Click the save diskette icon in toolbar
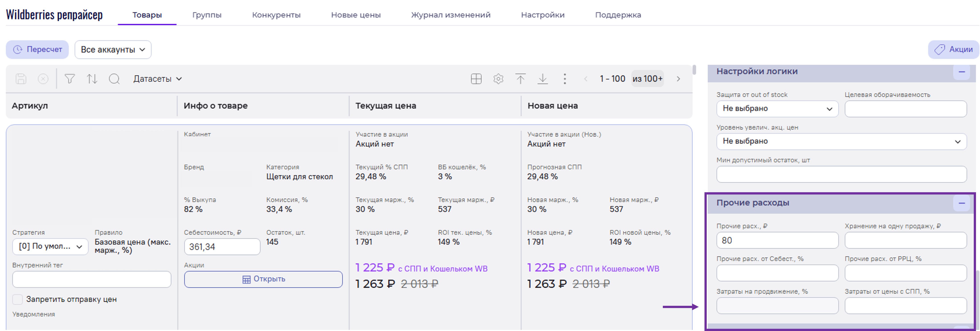 21,79
